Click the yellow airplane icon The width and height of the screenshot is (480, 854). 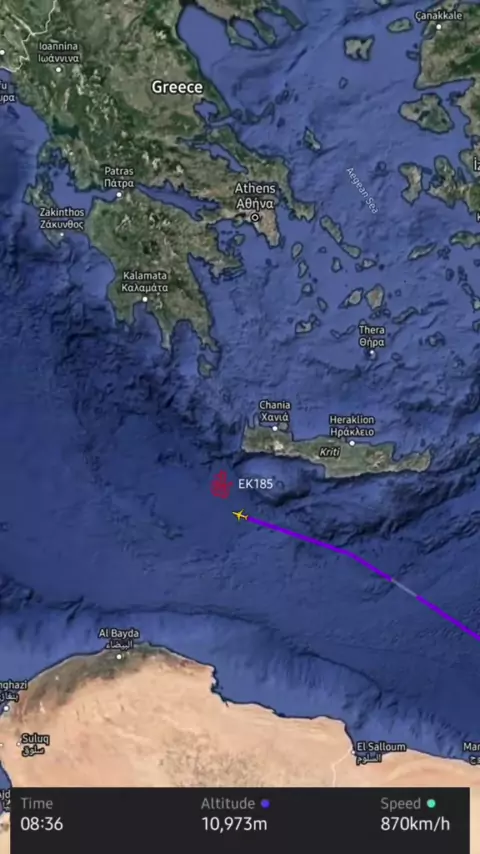240,515
